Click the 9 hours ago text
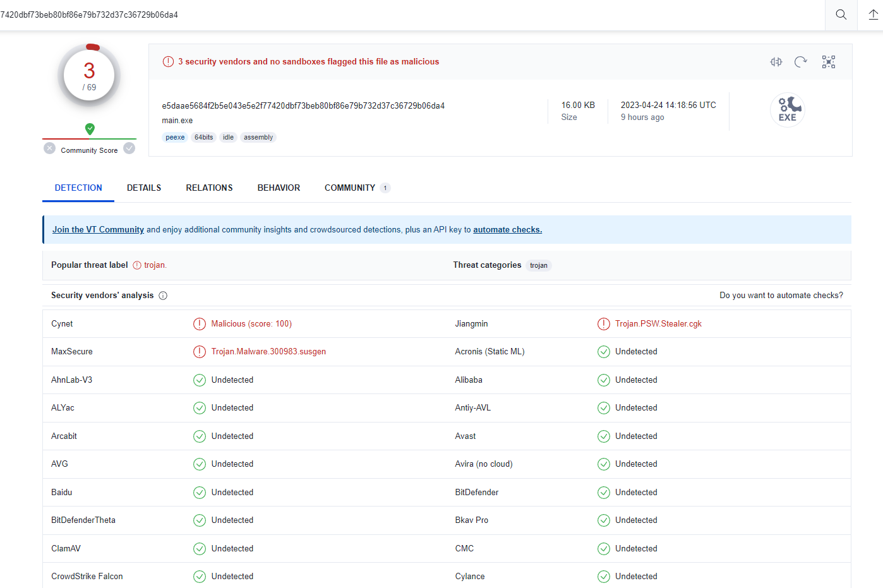The image size is (883, 588). (642, 117)
